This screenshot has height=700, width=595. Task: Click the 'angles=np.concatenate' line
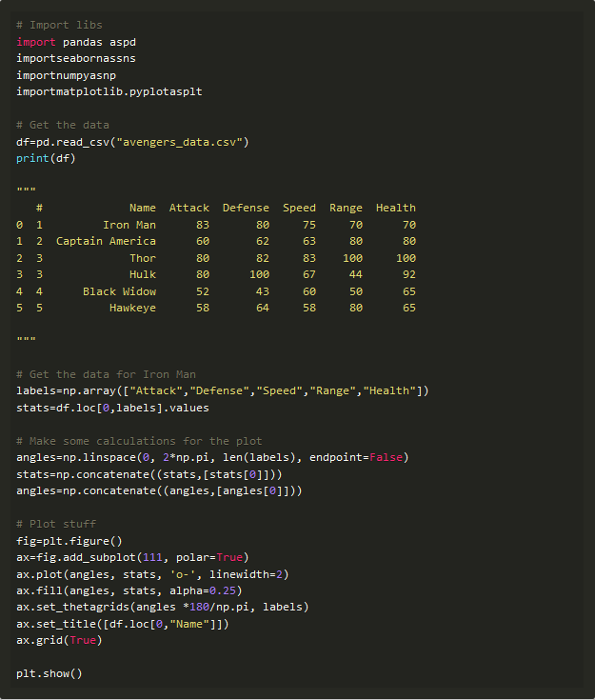tap(159, 491)
